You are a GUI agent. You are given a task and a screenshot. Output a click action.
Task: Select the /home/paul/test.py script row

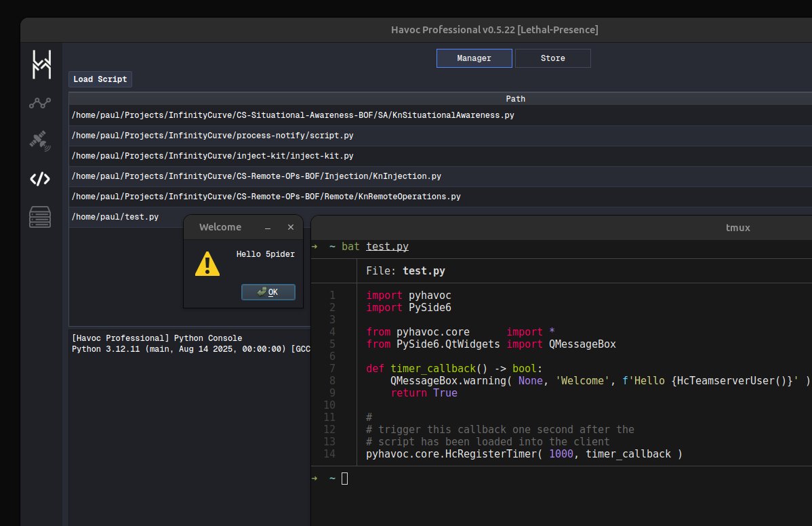[126, 217]
